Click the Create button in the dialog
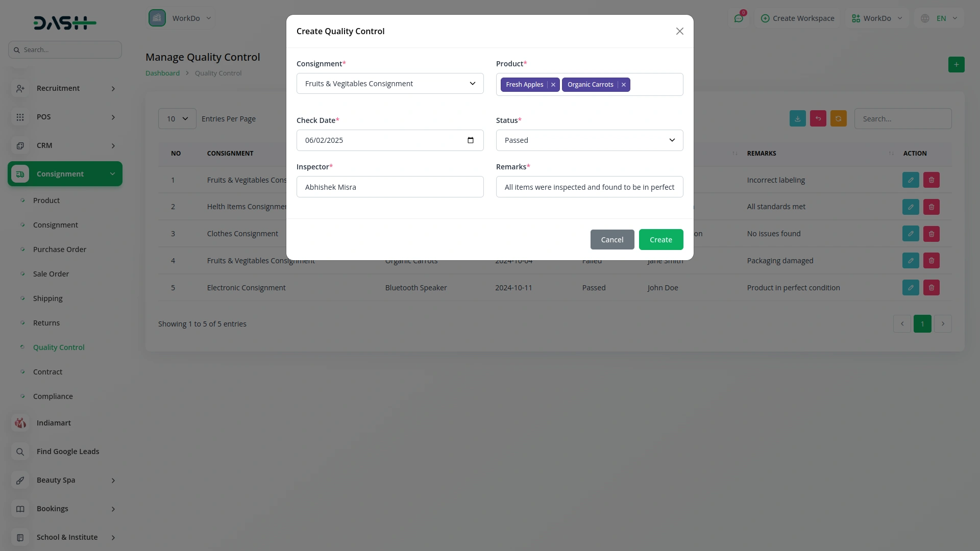Image resolution: width=980 pixels, height=551 pixels. [x=660, y=239]
